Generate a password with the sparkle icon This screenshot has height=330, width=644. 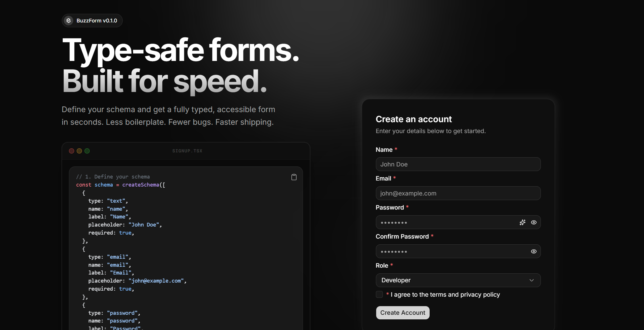pyautogui.click(x=522, y=222)
